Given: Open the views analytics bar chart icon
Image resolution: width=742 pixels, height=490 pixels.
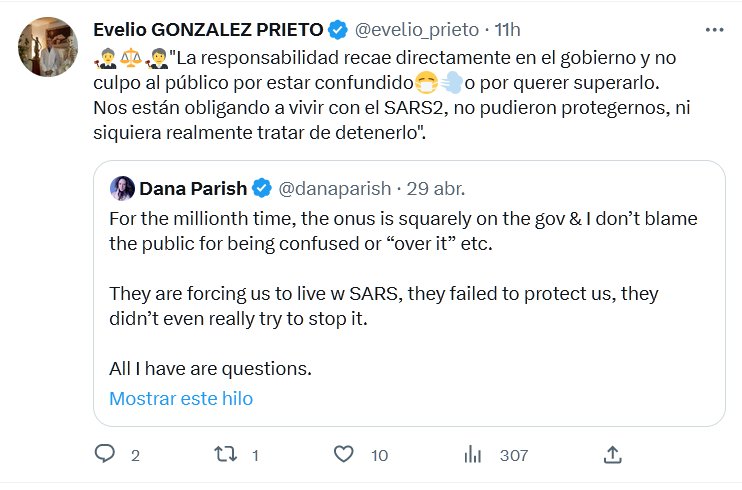Looking at the screenshot, I should point(472,454).
